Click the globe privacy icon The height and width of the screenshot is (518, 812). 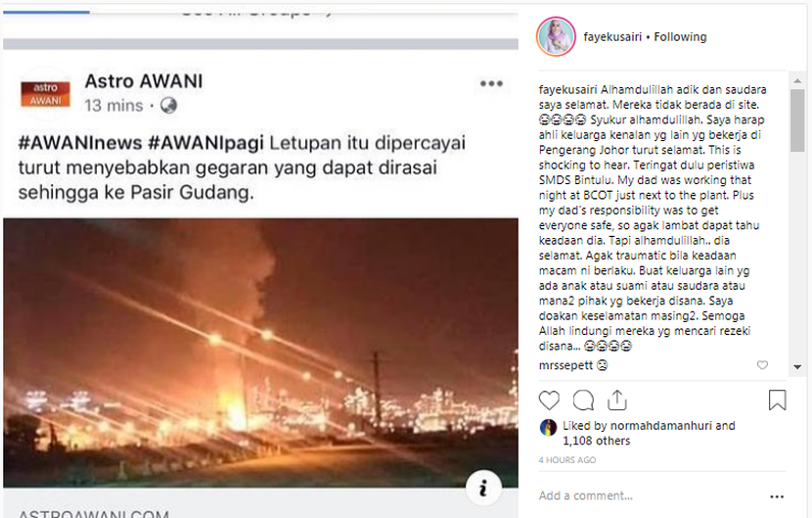[169, 105]
